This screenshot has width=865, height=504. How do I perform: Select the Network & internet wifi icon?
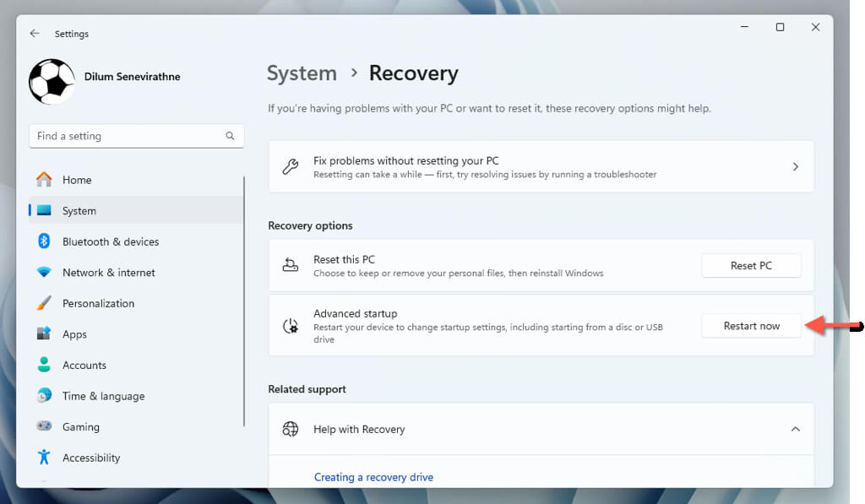point(44,273)
